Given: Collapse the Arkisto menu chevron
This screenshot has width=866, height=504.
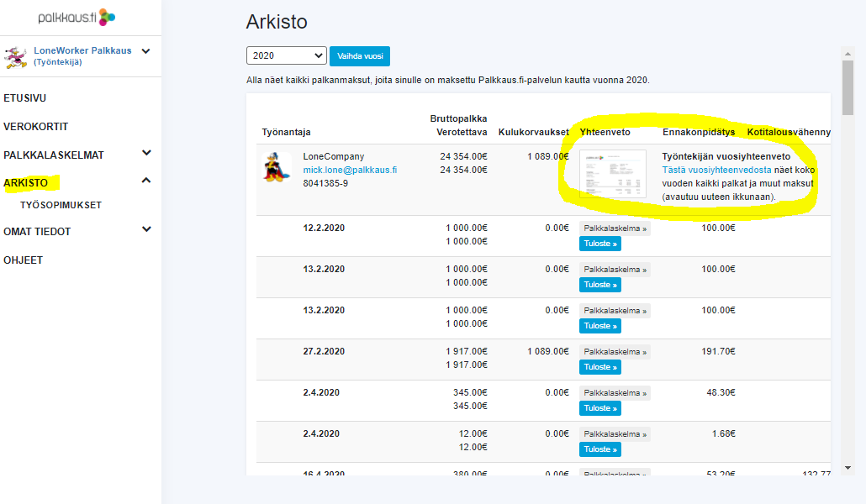Looking at the screenshot, I should click(146, 181).
